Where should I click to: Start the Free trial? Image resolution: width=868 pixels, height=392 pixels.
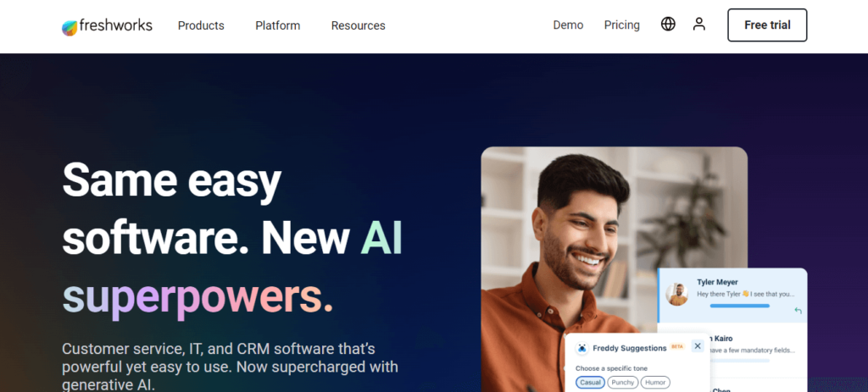[x=767, y=25]
